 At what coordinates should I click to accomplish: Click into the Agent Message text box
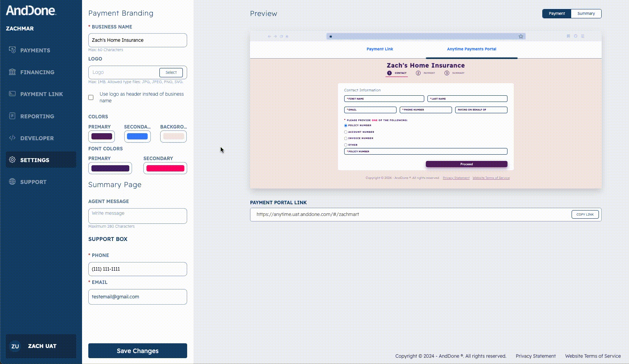point(138,216)
